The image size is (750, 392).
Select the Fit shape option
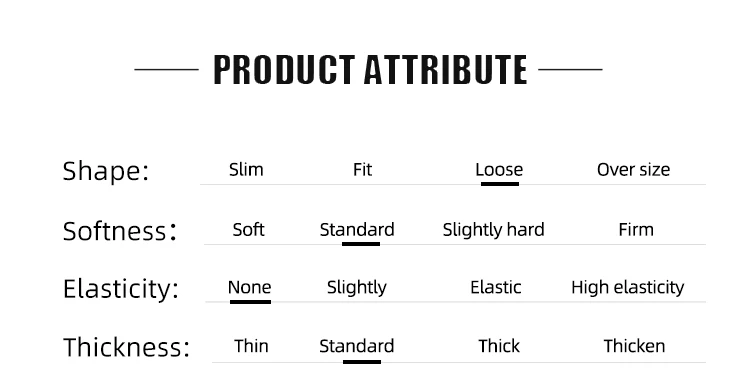coord(362,170)
